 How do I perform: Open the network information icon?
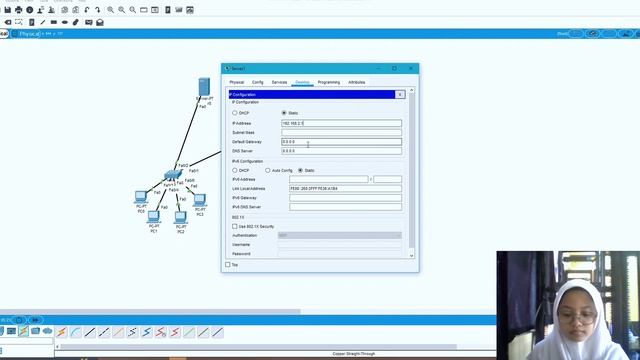tap(30, 10)
